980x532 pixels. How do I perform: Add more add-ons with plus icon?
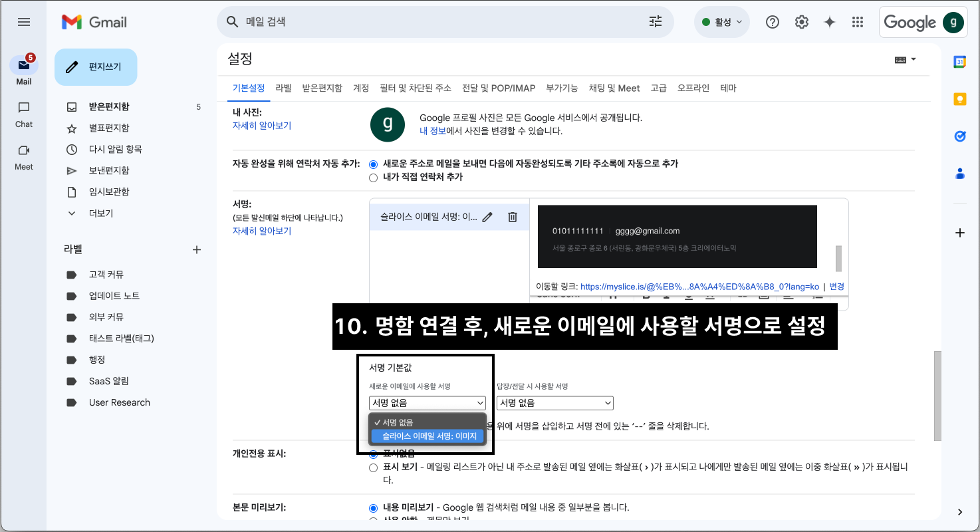tap(959, 233)
